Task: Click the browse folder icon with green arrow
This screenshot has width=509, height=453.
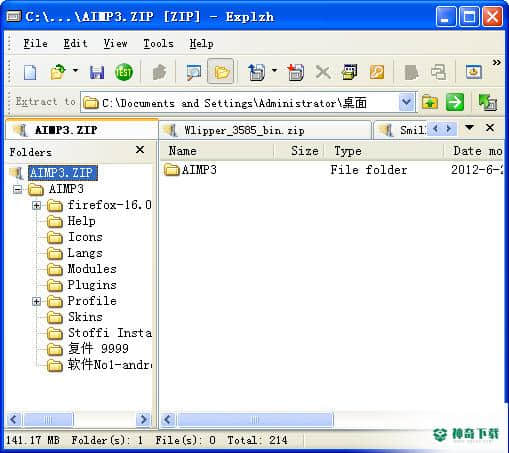Action: point(429,102)
